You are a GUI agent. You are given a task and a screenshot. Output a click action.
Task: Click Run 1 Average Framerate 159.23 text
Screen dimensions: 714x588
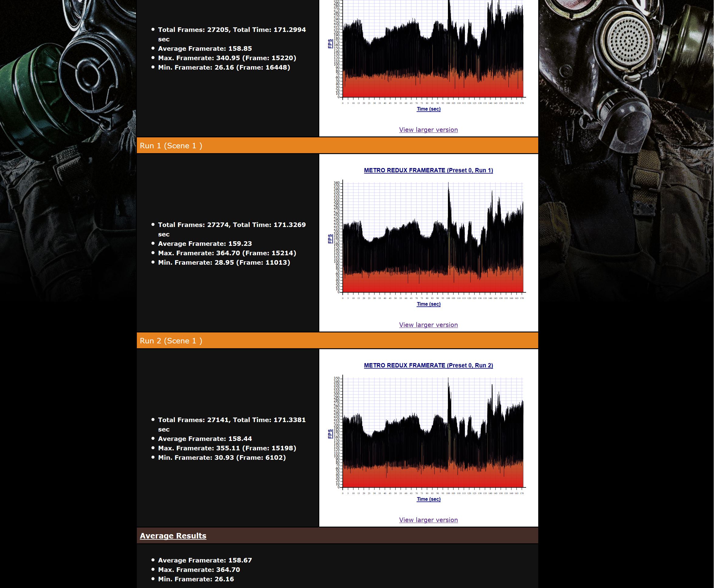[x=205, y=243]
